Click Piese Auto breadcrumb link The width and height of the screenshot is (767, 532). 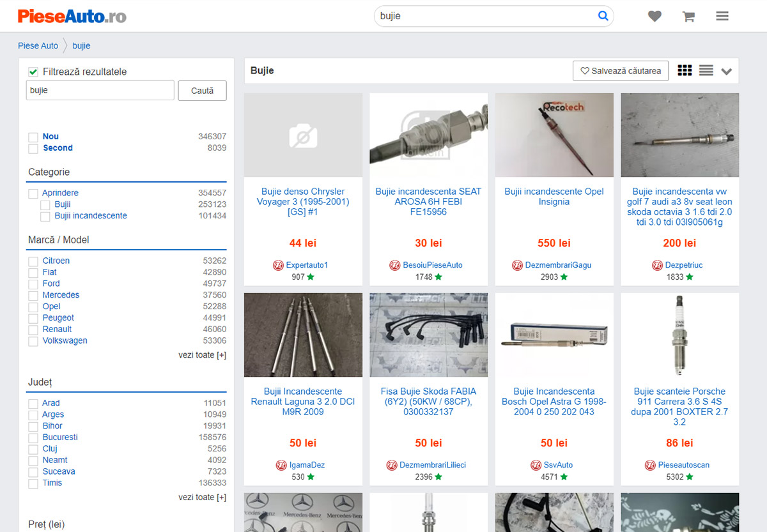point(38,46)
